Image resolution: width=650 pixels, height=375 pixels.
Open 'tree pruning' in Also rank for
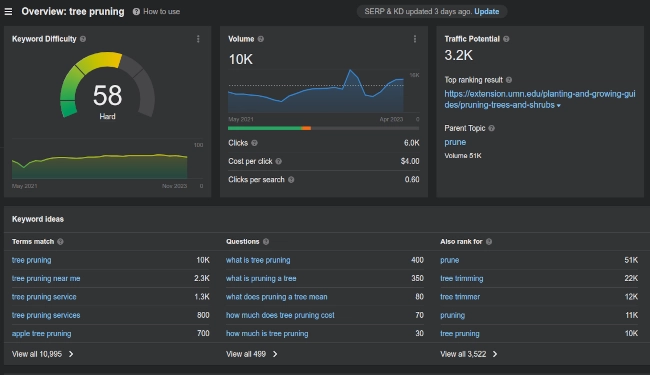pyautogui.click(x=460, y=334)
